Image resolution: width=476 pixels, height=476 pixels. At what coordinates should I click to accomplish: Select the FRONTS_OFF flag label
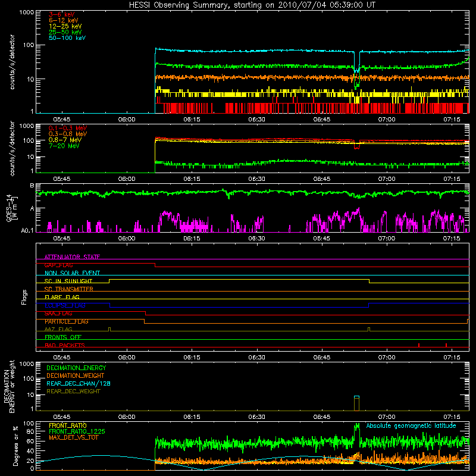63,337
